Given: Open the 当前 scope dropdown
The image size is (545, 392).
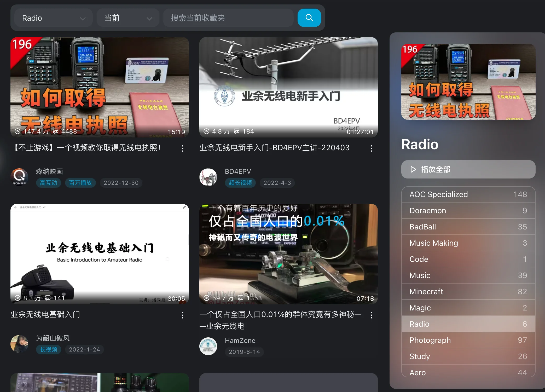Looking at the screenshot, I should click(x=128, y=18).
